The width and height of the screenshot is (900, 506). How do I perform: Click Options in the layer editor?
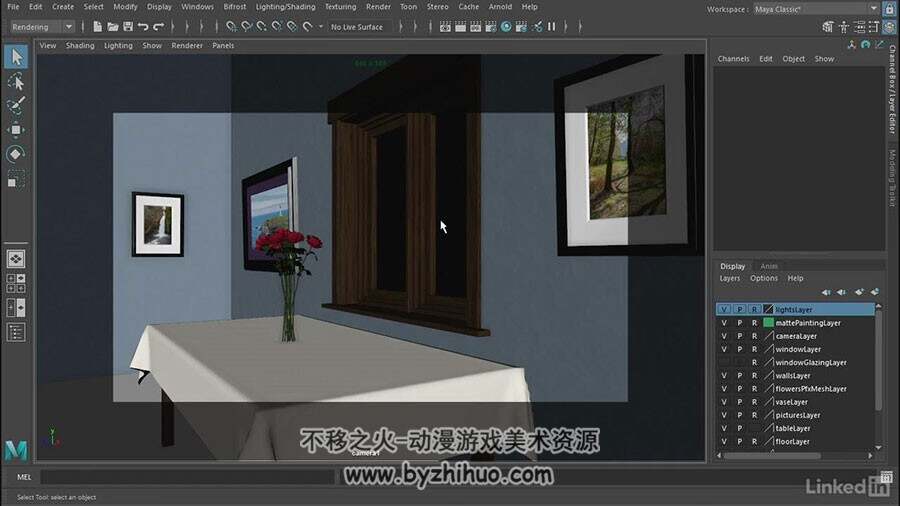[x=763, y=278]
